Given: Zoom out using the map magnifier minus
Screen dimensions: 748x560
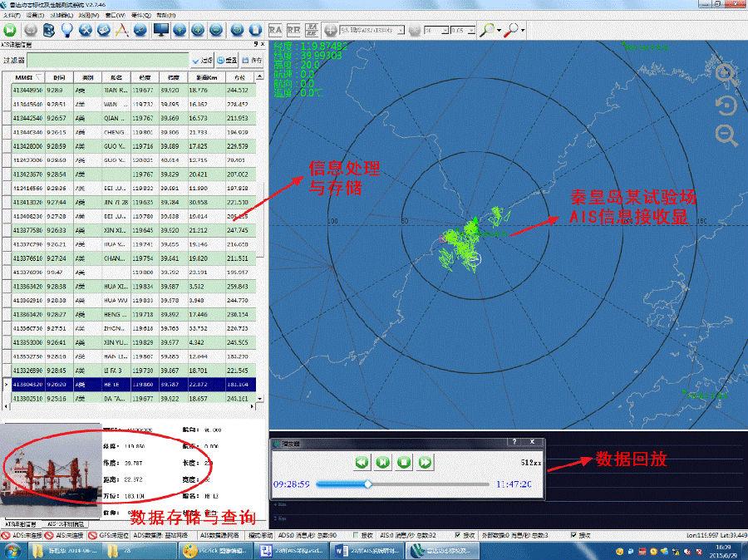Looking at the screenshot, I should pos(726,135).
